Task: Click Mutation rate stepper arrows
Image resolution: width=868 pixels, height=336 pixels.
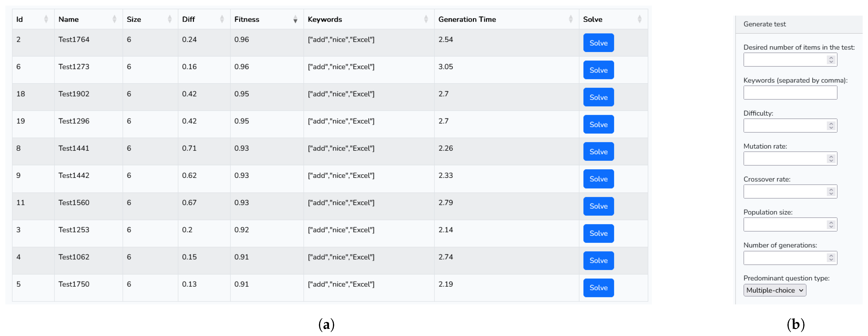Action: click(x=831, y=159)
